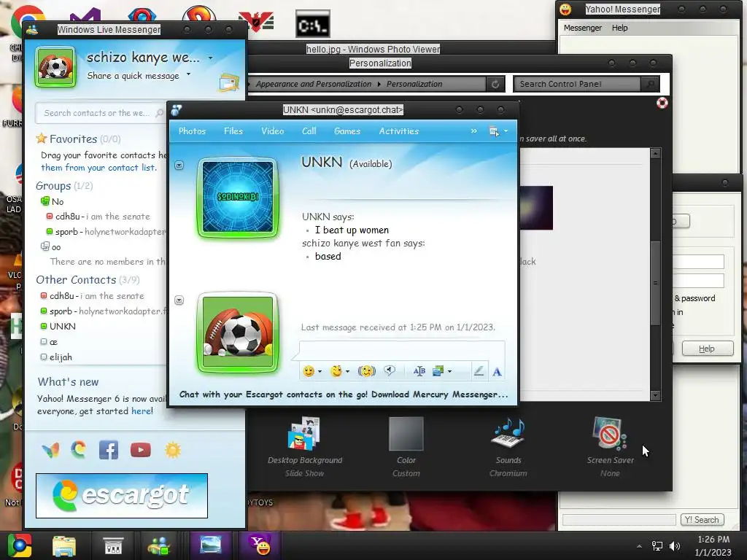Open the Games menu in chat window
Screen dimensions: 747x560
(x=347, y=131)
